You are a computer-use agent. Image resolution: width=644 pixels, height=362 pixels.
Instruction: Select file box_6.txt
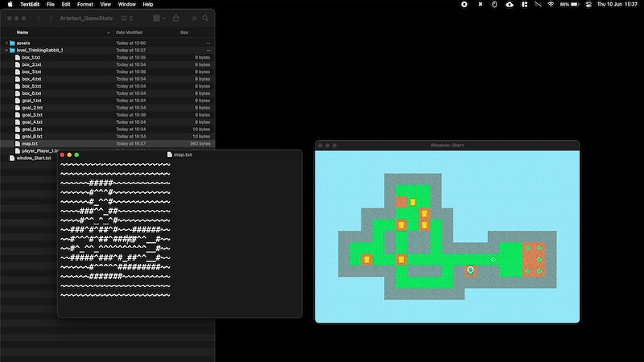(31, 93)
